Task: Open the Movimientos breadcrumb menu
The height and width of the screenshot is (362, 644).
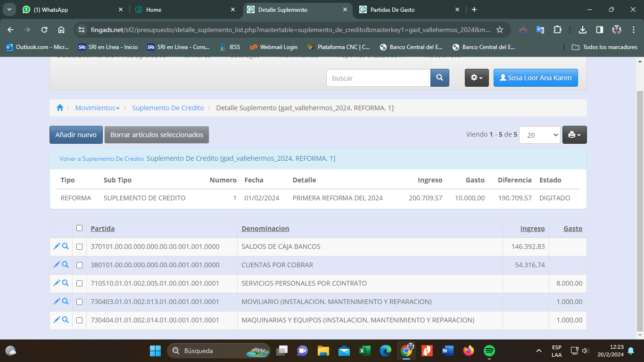Action: [97, 108]
